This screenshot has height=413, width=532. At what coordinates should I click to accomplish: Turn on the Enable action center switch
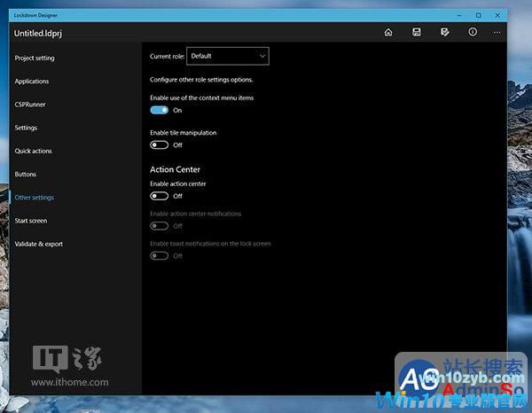pos(160,196)
